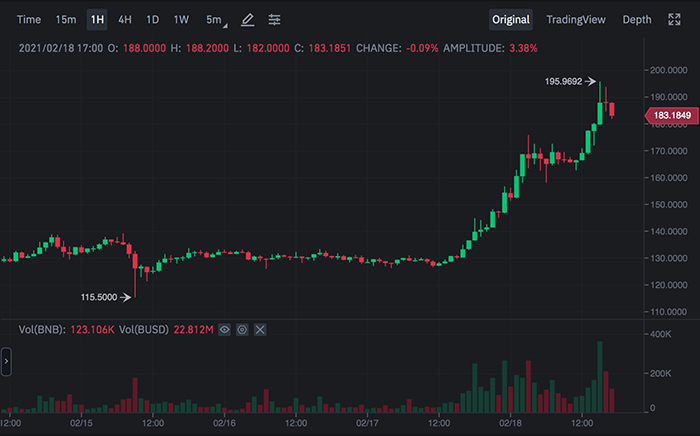Click the Vol(BNB) value 123.106K

[92, 330]
